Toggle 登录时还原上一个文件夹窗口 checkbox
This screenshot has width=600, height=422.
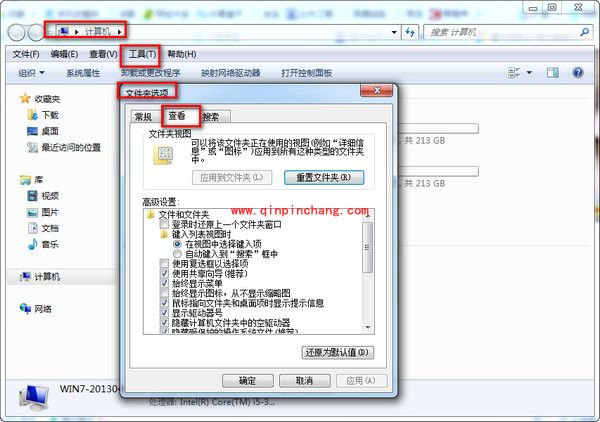pyautogui.click(x=165, y=225)
